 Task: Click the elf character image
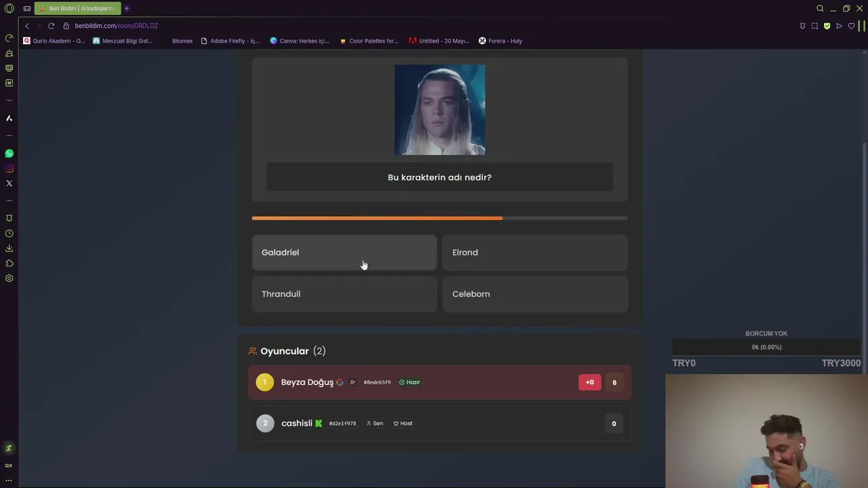(x=439, y=110)
